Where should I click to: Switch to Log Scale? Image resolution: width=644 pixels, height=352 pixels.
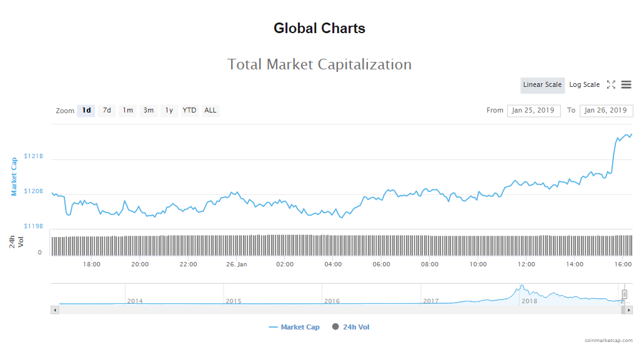[x=584, y=85]
